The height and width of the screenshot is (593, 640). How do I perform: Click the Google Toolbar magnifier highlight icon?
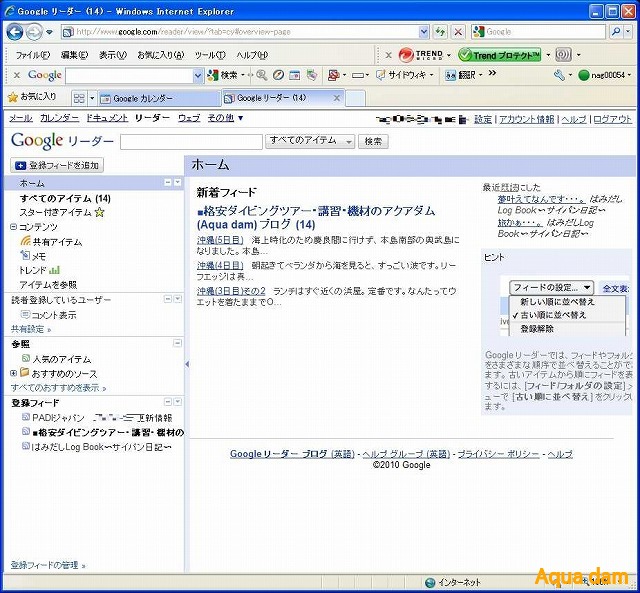pos(261,75)
